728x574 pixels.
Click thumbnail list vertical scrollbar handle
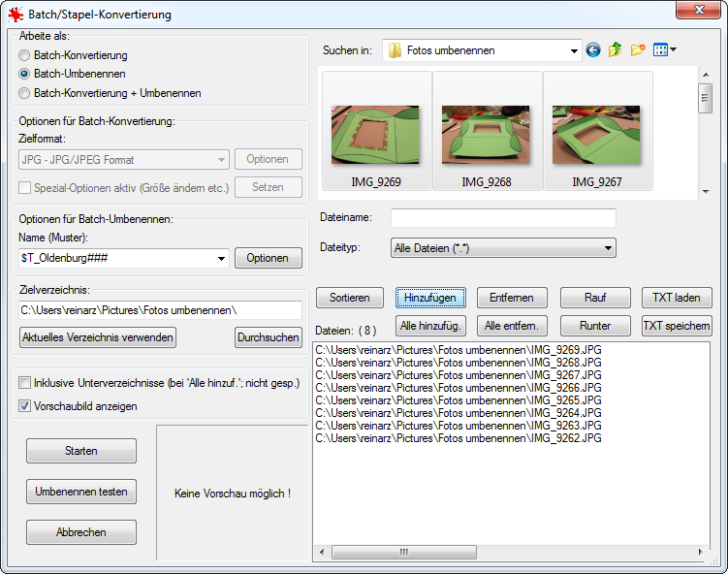pos(706,98)
